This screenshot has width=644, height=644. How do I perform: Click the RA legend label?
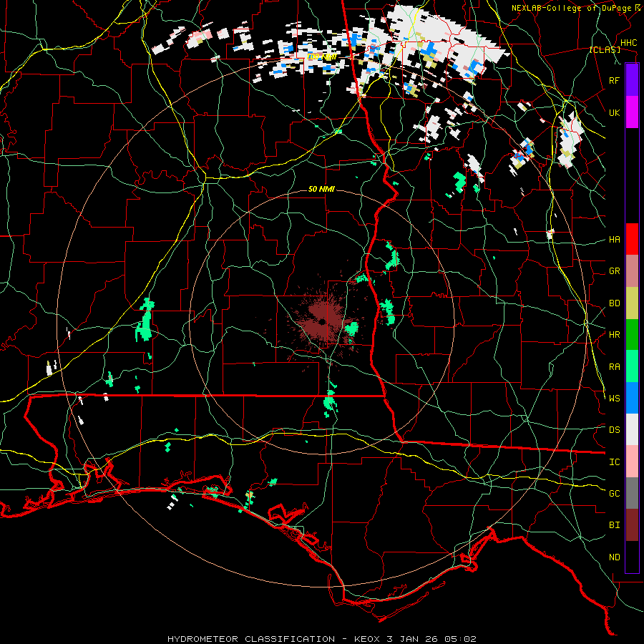pos(614,367)
